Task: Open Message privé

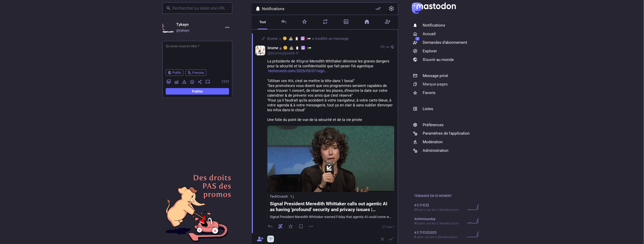Action: tap(435, 76)
